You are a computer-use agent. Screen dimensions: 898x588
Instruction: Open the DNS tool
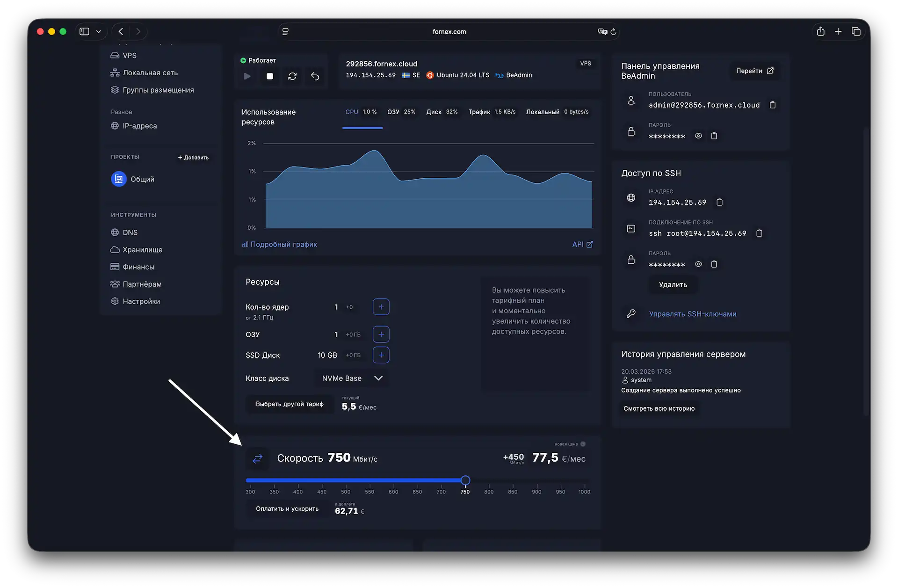tap(130, 232)
